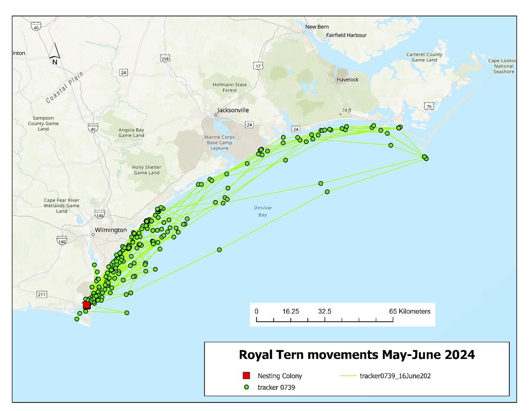Viewport: 532px width, 411px height.
Task: Click the Holly Shelter Game Land label
Action: [x=147, y=170]
